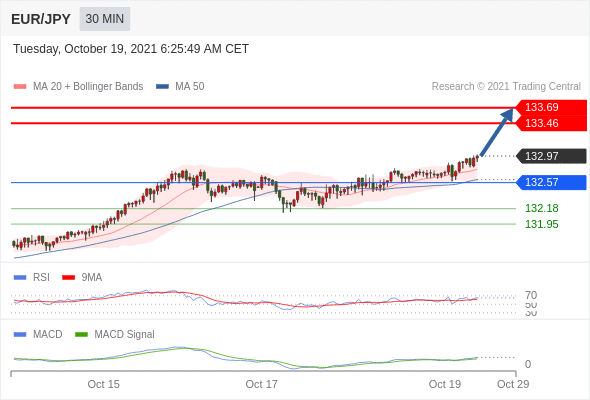Click the Oct 15 date axis label
Image resolution: width=590 pixels, height=400 pixels.
tap(103, 384)
